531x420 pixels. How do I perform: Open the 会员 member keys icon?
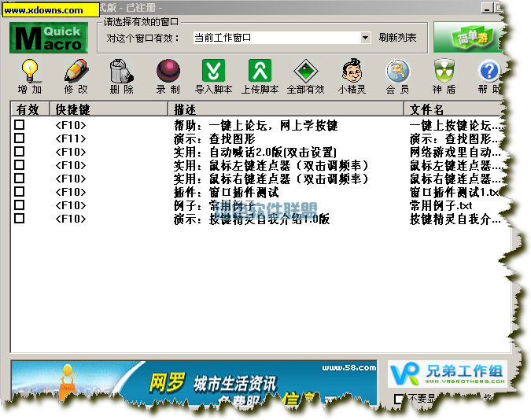[398, 71]
